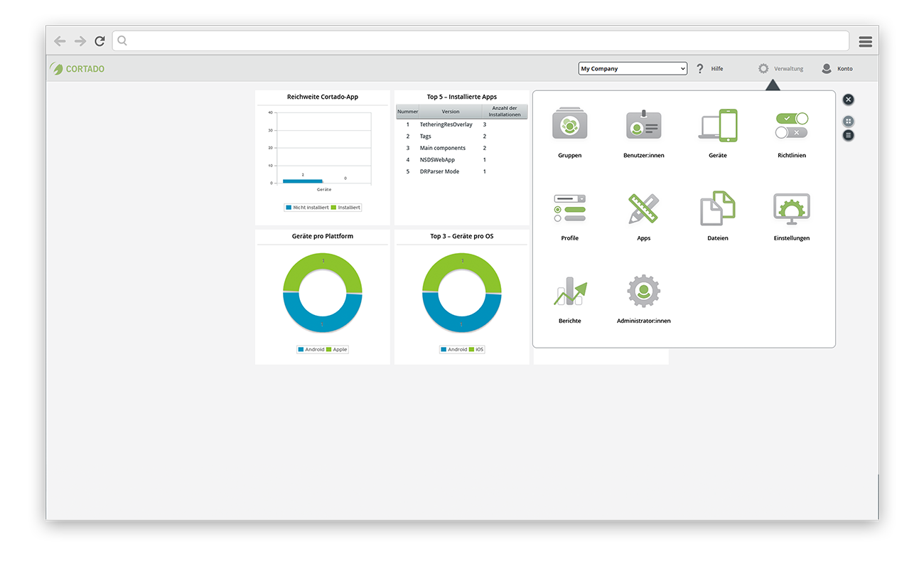Switch to list view icon

(848, 135)
